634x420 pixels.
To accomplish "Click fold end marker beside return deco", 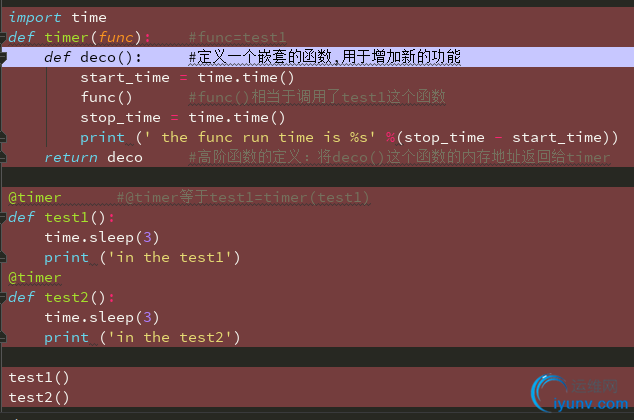I will (4, 157).
